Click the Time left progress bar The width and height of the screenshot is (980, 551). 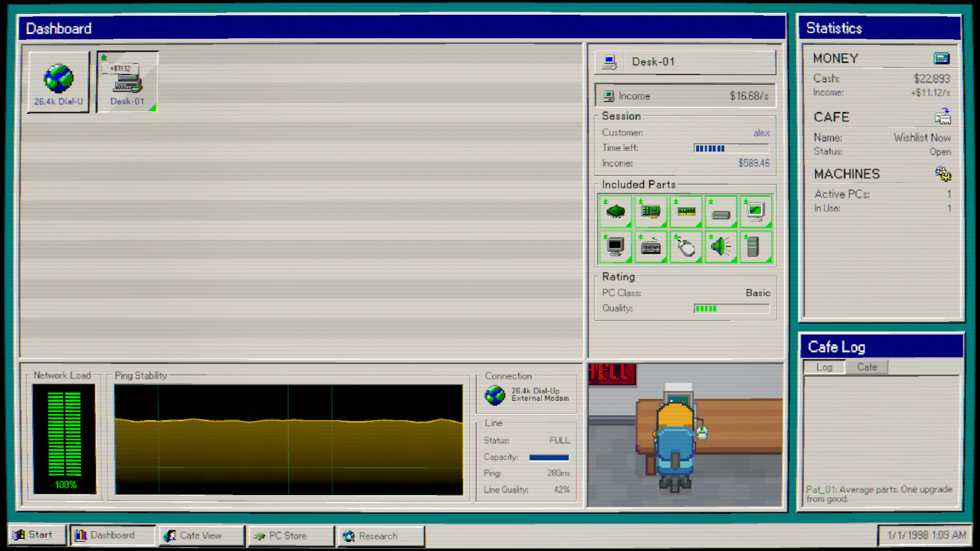click(731, 148)
